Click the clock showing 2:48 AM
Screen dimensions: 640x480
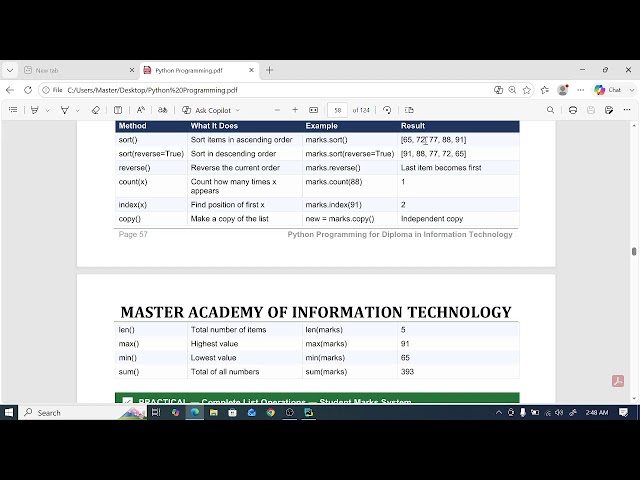coord(597,413)
